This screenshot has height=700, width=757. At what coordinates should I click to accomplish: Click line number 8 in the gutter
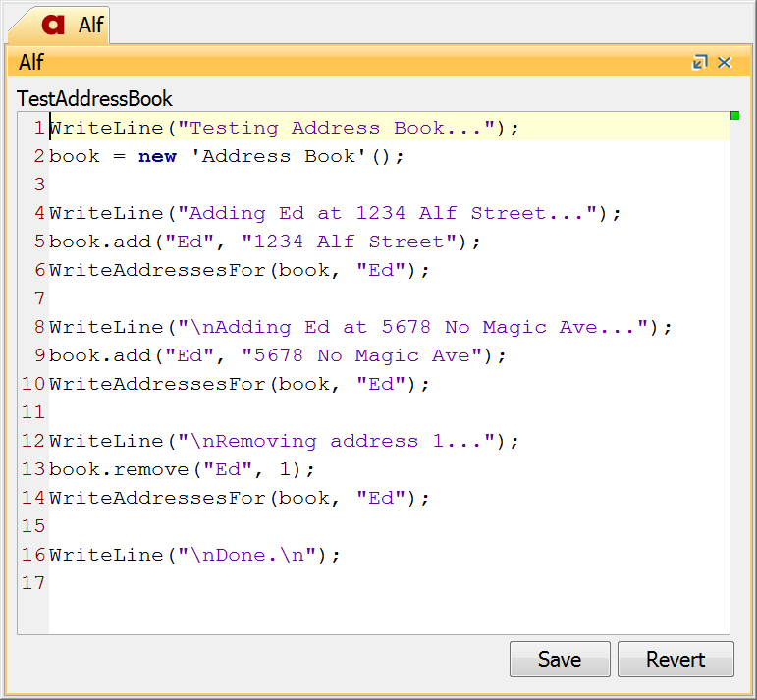[38, 327]
